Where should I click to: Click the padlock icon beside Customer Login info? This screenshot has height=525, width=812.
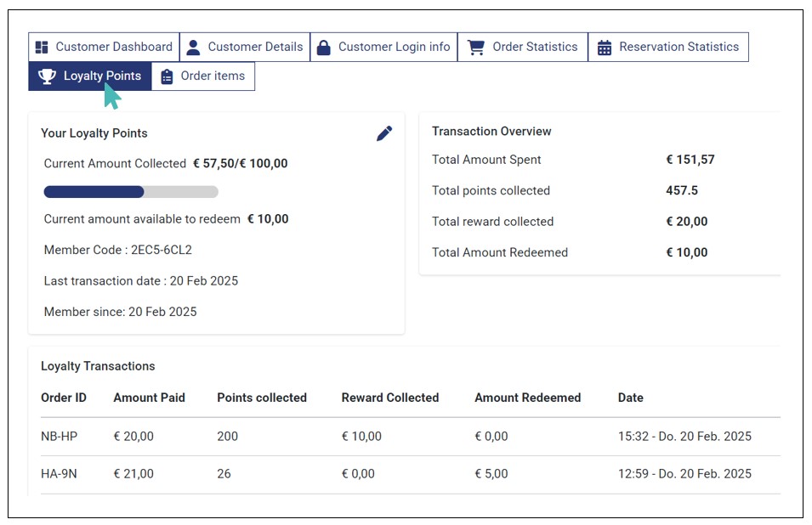point(324,47)
